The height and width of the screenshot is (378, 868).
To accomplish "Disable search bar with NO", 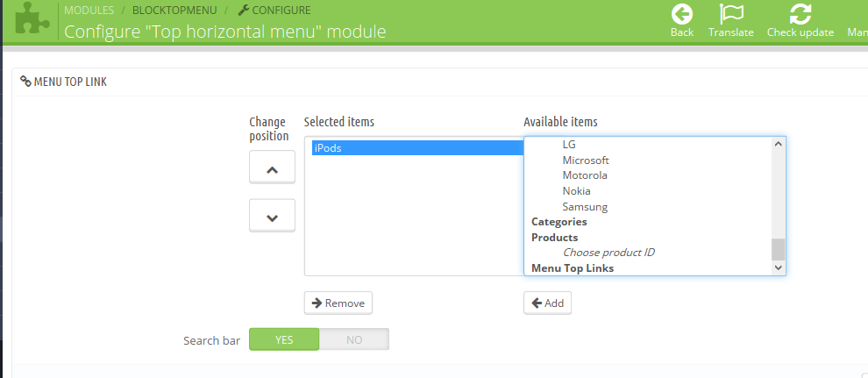I will click(x=354, y=339).
